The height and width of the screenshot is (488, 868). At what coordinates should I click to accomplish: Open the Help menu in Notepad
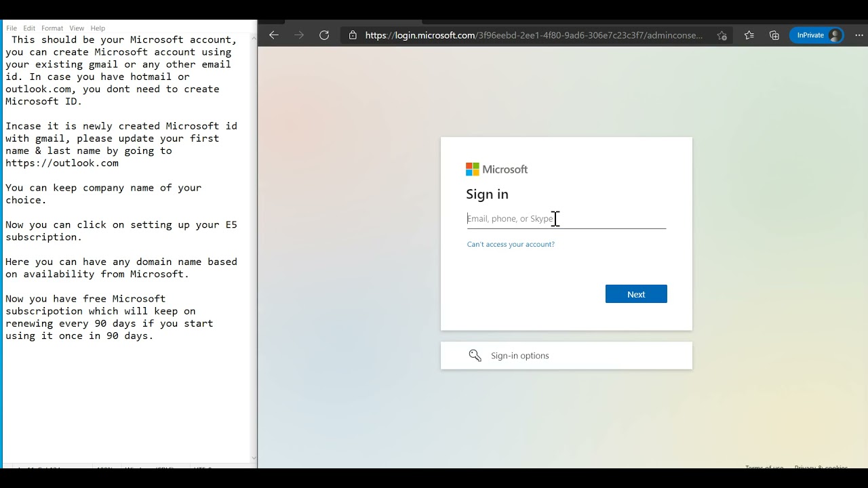pos(98,28)
